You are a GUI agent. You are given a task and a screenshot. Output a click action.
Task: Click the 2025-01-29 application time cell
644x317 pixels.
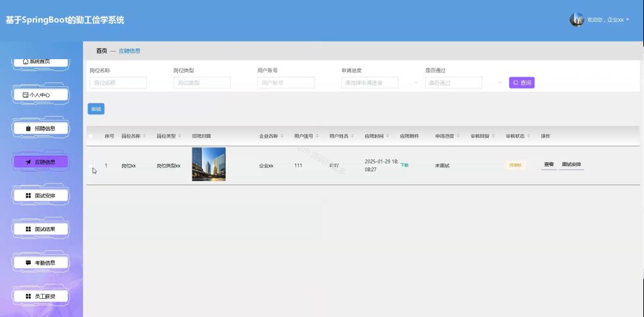[381, 165]
